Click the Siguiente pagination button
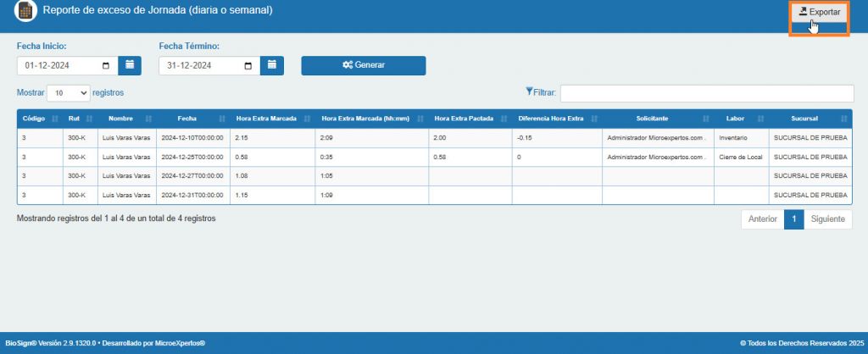This screenshot has width=868, height=354. click(x=827, y=219)
